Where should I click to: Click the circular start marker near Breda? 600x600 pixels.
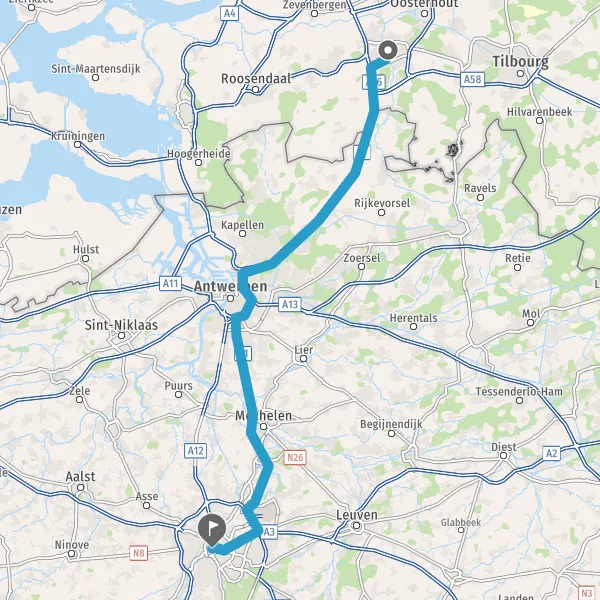point(388,50)
